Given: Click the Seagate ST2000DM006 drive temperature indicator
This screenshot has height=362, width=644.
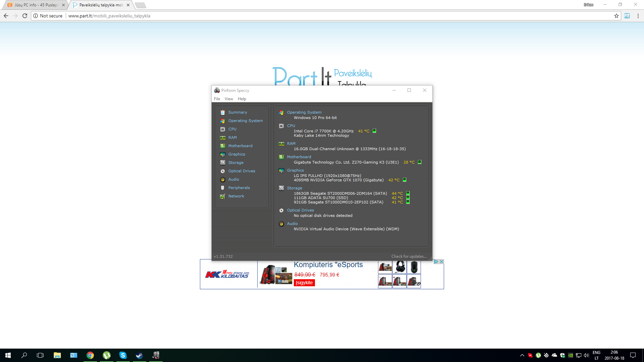Looking at the screenshot, I should [x=408, y=193].
